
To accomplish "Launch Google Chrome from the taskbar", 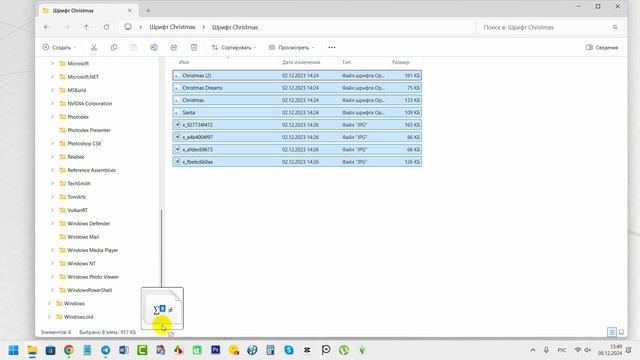I will (69, 350).
